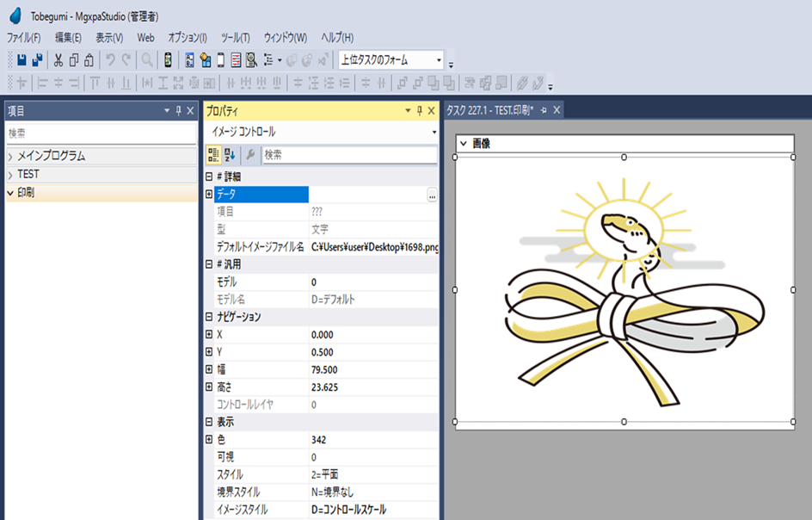812x520 pixels.
Task: Toggle the categorized view button in Properties
Action: 214,155
